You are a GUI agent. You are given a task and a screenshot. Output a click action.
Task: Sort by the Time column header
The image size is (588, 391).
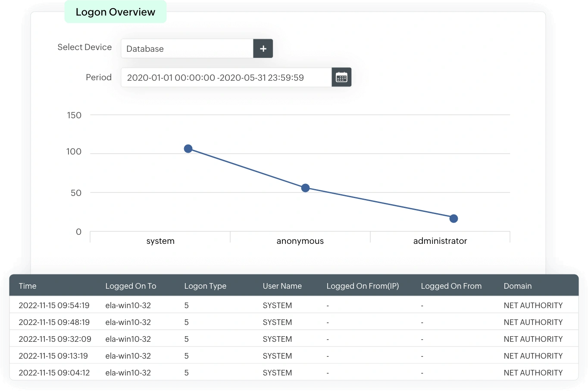[x=28, y=286]
